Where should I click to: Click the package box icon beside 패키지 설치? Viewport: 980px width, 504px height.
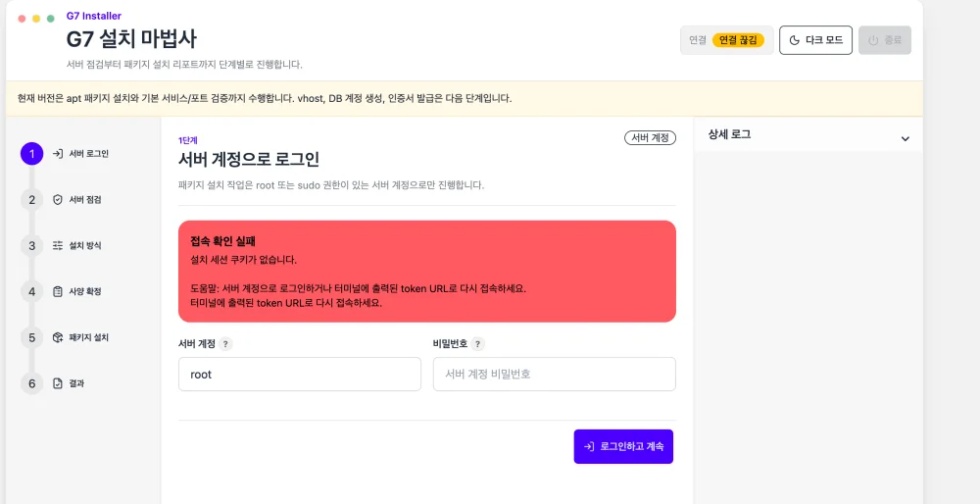pos(58,337)
